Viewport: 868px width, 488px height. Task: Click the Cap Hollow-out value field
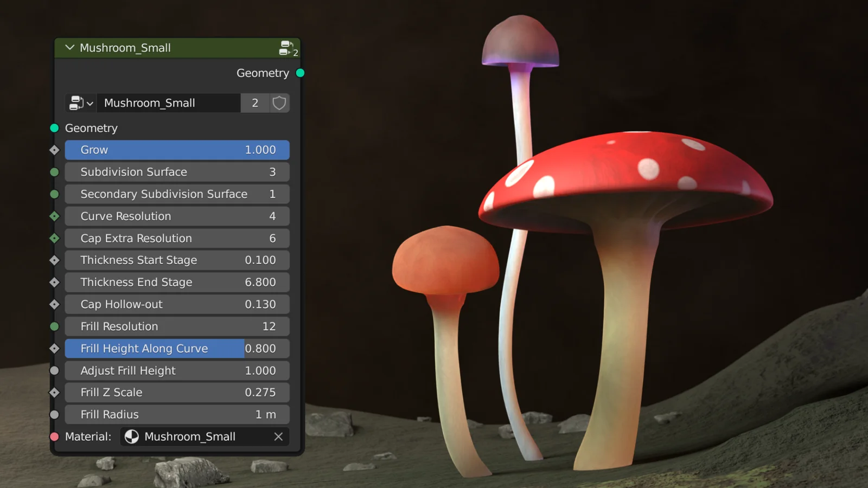(x=177, y=305)
